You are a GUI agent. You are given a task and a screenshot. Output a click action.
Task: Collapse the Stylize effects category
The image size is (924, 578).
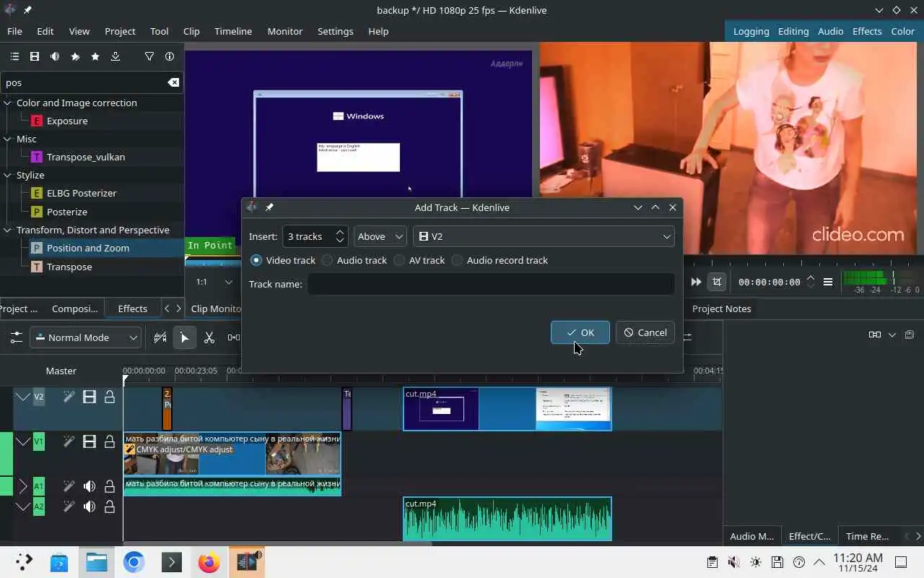[7, 175]
